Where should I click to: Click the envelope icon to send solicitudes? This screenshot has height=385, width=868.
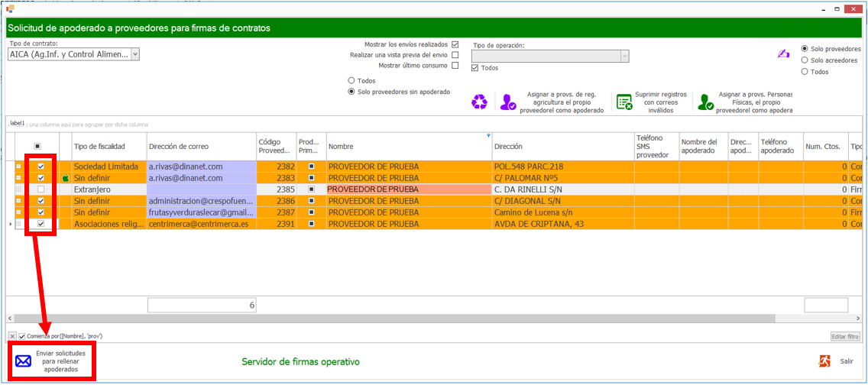[24, 361]
